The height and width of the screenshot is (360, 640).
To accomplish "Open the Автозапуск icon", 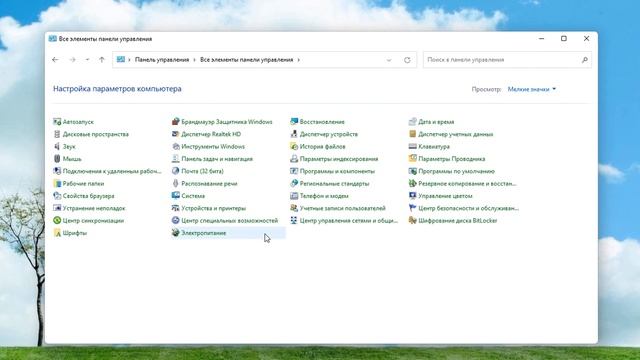I will pos(57,122).
